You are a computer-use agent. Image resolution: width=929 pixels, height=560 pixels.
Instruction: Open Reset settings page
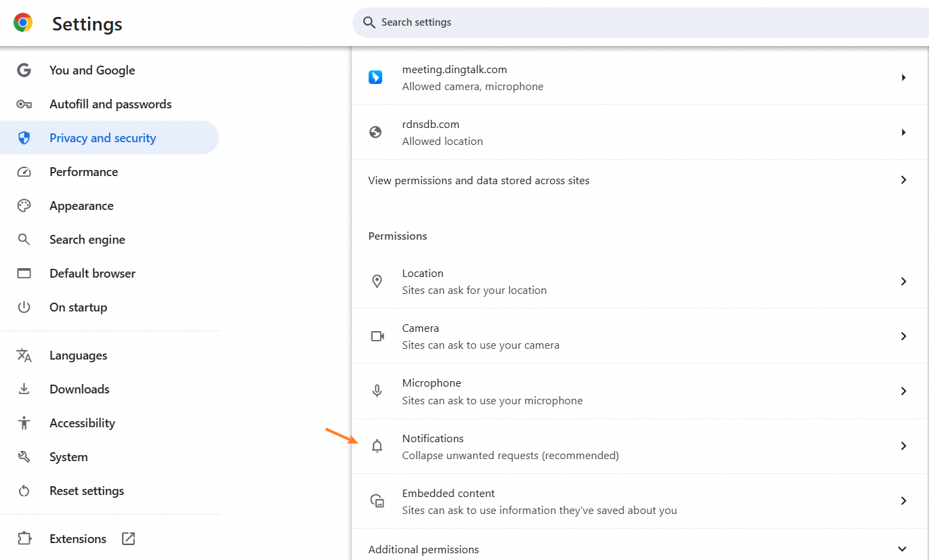87,491
